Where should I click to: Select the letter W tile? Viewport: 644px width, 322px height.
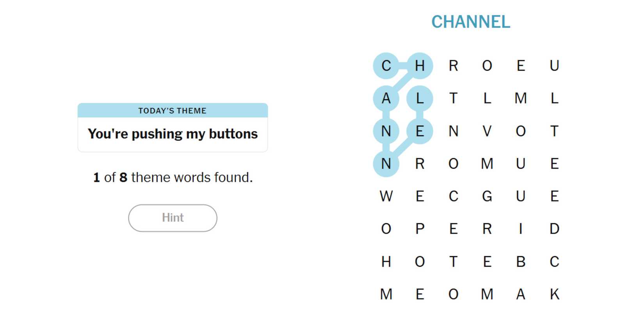[x=386, y=196]
